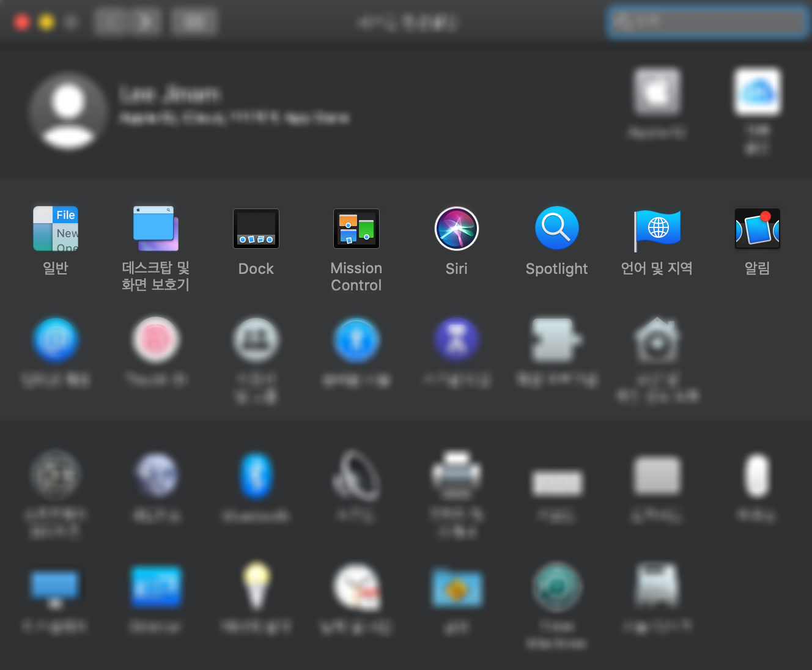
Task: Open the Touch ID fingerprint icon
Action: point(156,340)
